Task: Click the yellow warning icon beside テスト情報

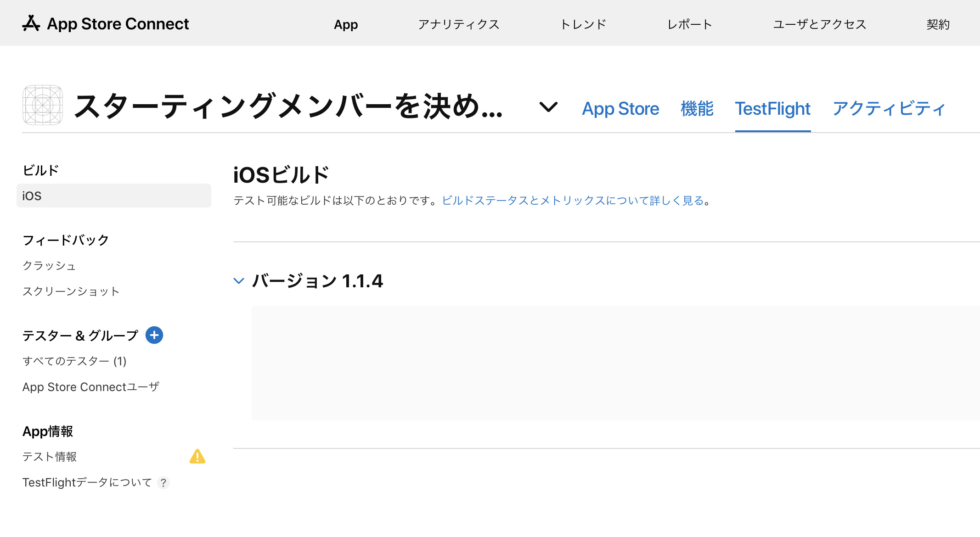Action: pos(197,456)
